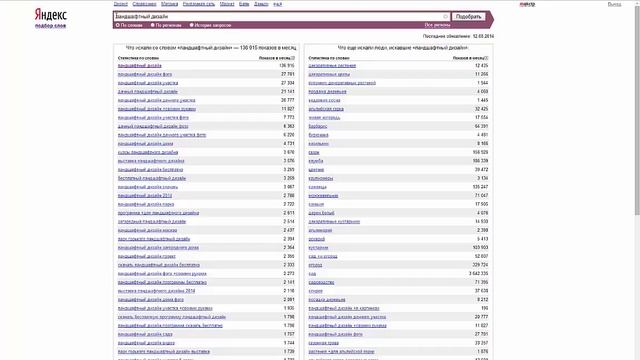Open the 'ландшафтный дизайн москва' keyword link

(147, 230)
